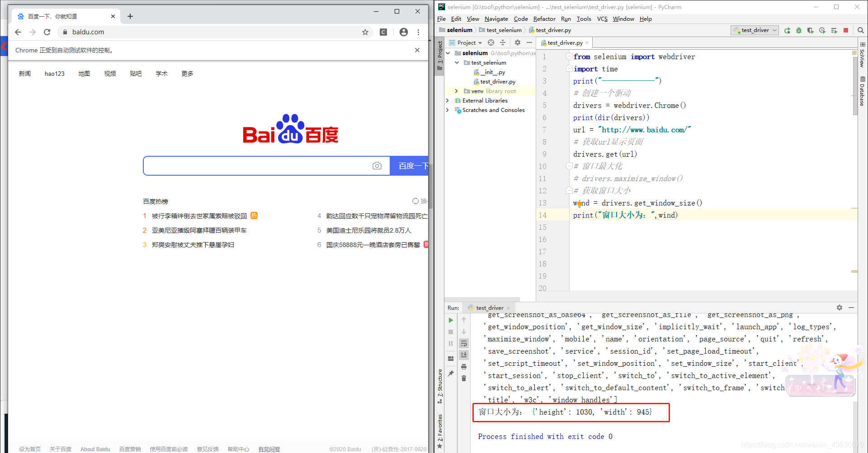Open PyCharm Refactor menu
Screen dimensions: 868x453
(544, 19)
